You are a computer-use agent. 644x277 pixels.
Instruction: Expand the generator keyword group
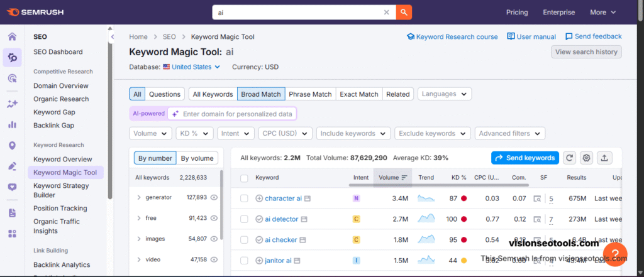(139, 197)
